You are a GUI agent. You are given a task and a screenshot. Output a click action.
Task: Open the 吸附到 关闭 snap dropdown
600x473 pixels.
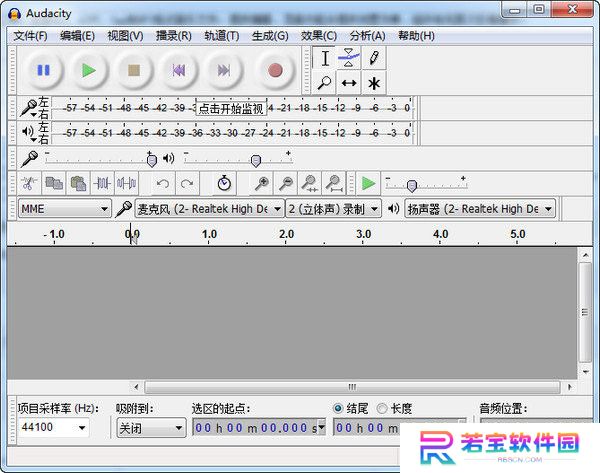151,428
